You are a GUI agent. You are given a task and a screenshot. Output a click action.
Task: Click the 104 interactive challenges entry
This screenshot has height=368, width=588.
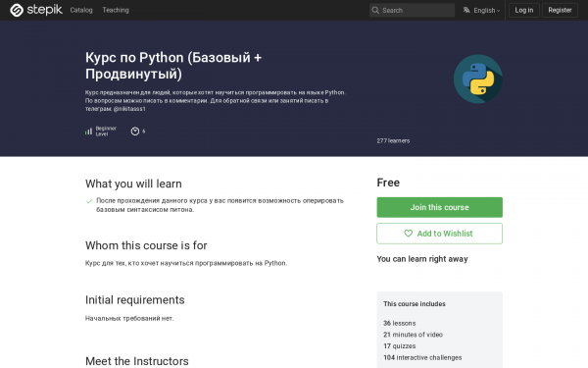pos(422,358)
